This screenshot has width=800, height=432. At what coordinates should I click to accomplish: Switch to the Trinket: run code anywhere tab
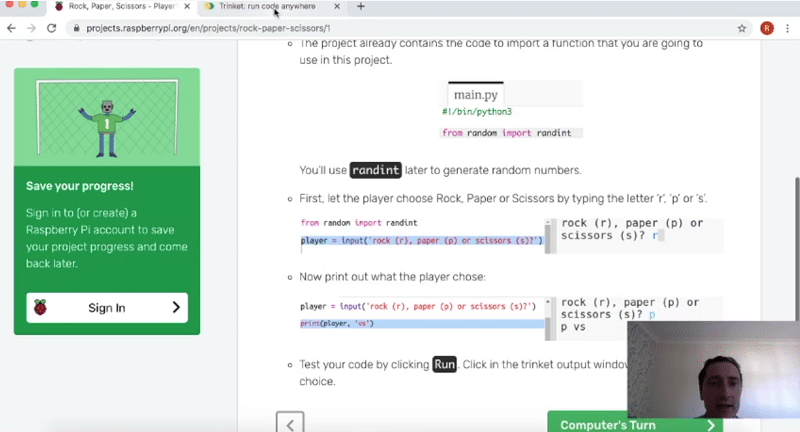[x=265, y=7]
